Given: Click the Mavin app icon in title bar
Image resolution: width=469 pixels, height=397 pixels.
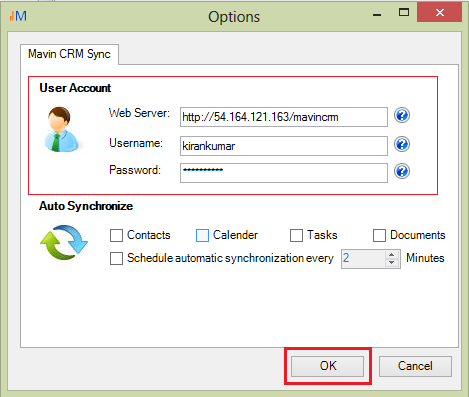Looking at the screenshot, I should click(18, 16).
